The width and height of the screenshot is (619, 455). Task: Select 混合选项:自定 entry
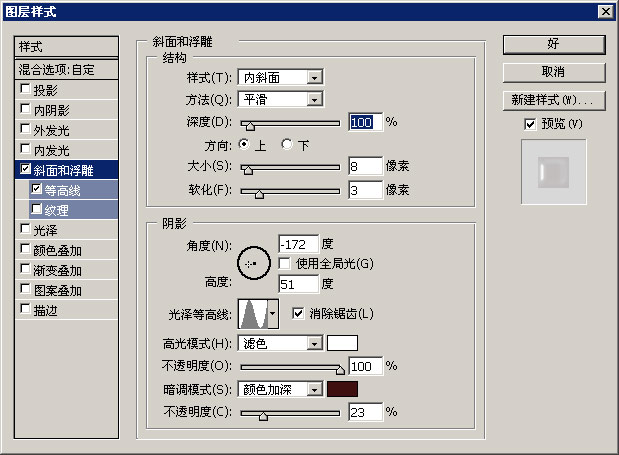(x=66, y=70)
